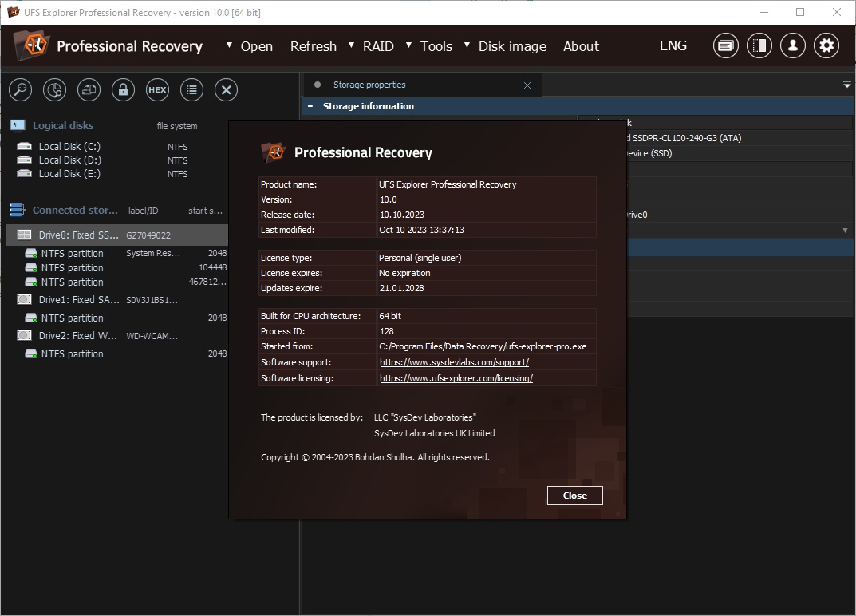The image size is (856, 616).
Task: Click the save disk image icon
Action: [89, 89]
